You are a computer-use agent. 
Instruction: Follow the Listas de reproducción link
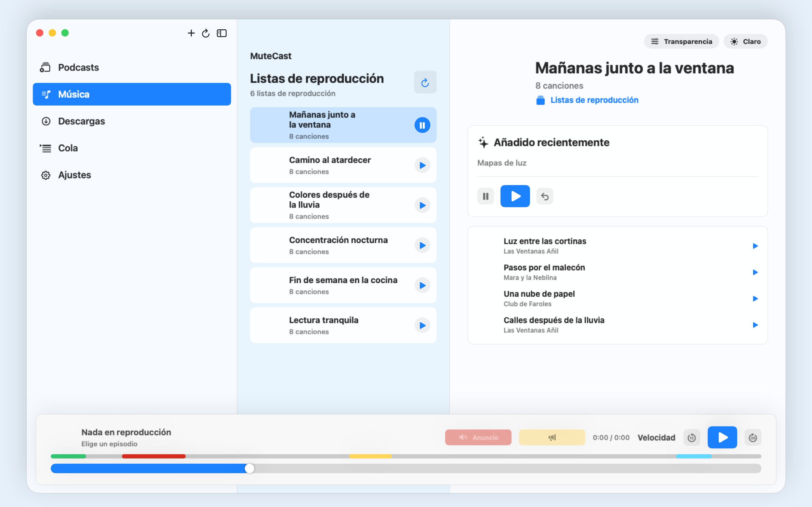pyautogui.click(x=594, y=100)
